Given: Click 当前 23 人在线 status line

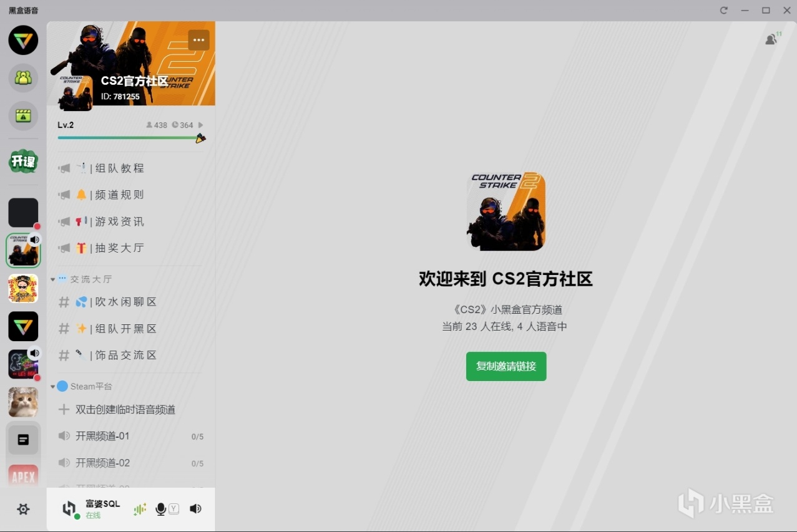Looking at the screenshot, I should coord(505,326).
